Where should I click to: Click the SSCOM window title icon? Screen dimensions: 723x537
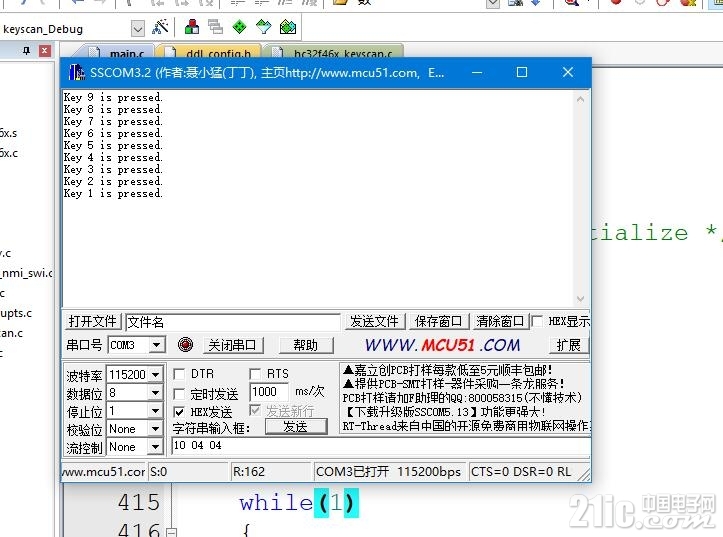tap(77, 72)
